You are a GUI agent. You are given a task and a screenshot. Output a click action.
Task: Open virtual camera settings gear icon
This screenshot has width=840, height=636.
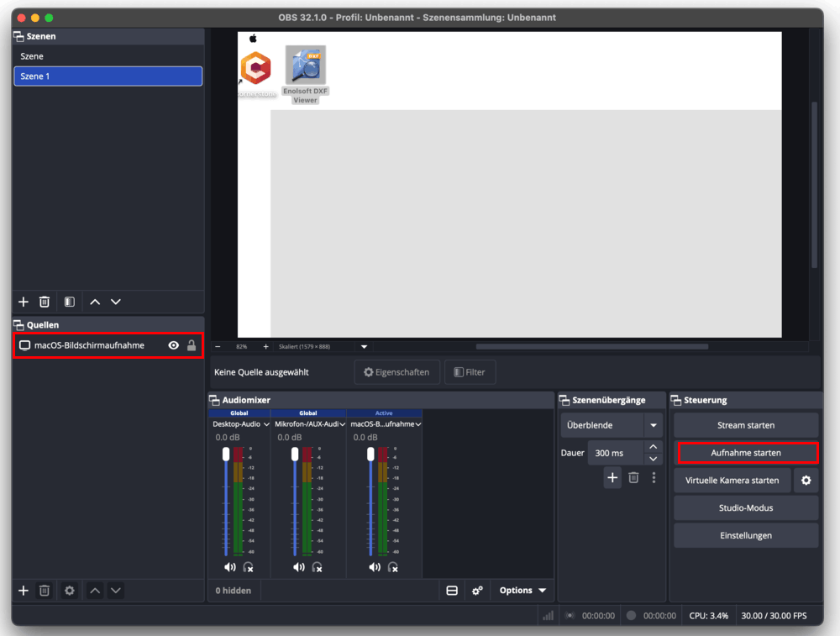pyautogui.click(x=806, y=481)
